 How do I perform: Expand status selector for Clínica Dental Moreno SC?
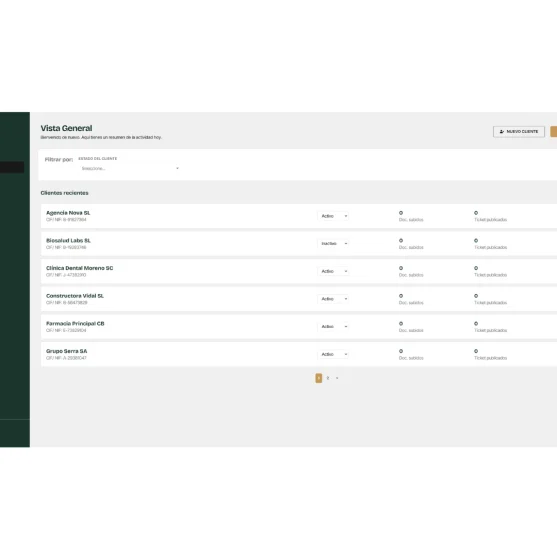[333, 271]
